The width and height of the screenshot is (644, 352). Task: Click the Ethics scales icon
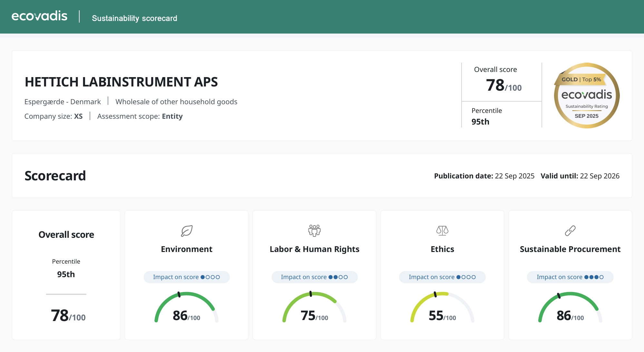(x=442, y=231)
